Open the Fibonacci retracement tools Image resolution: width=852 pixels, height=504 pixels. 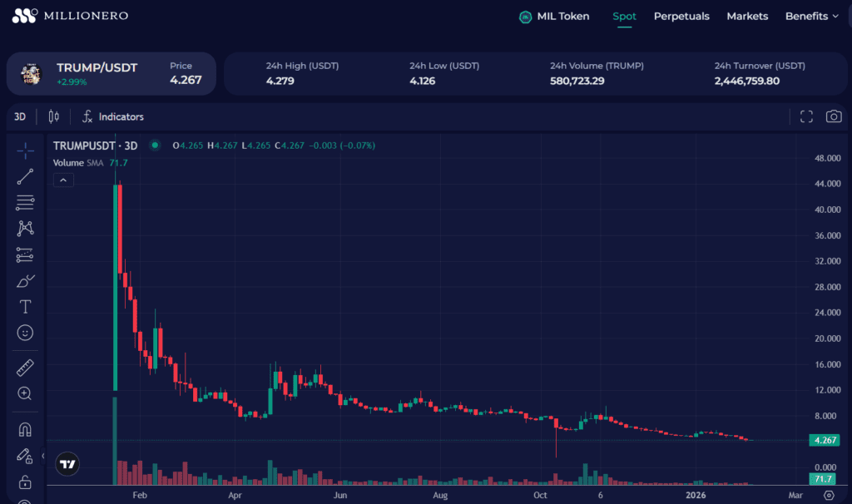pos(25,202)
